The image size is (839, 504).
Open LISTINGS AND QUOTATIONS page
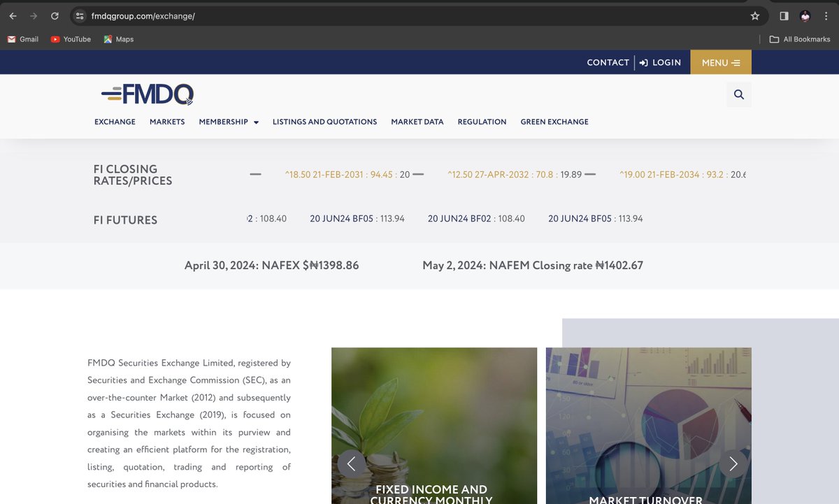point(324,122)
